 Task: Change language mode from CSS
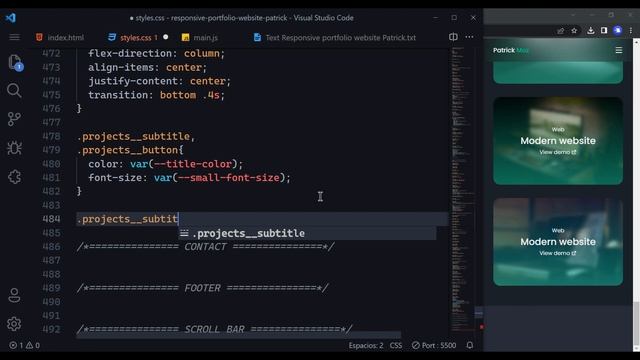[x=396, y=345]
